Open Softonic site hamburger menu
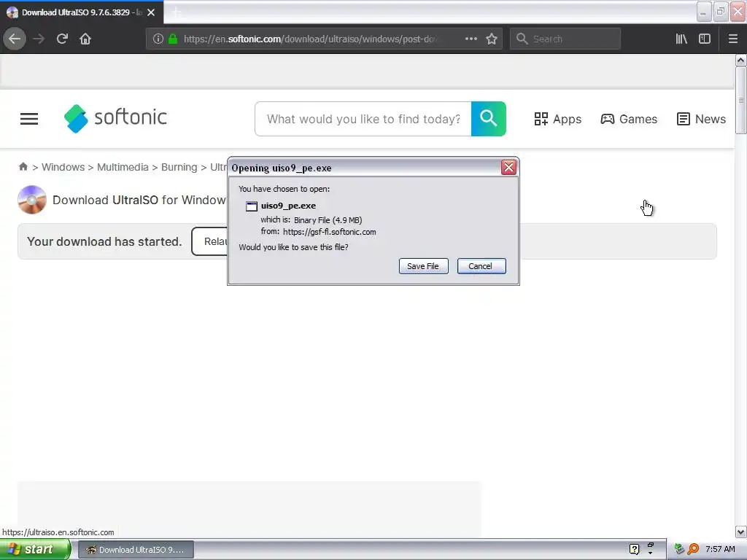The image size is (747, 560). 29,119
